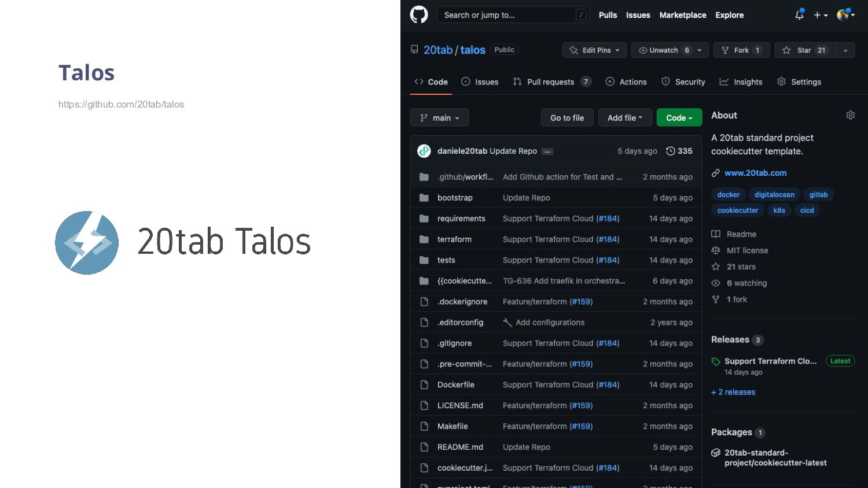
Task: Open the 20tab owner link
Action: pos(438,50)
